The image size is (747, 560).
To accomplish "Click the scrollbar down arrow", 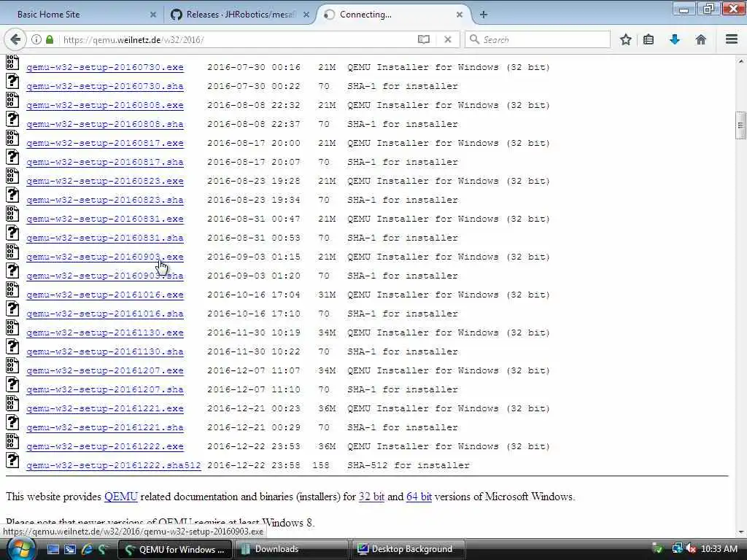I will [740, 532].
